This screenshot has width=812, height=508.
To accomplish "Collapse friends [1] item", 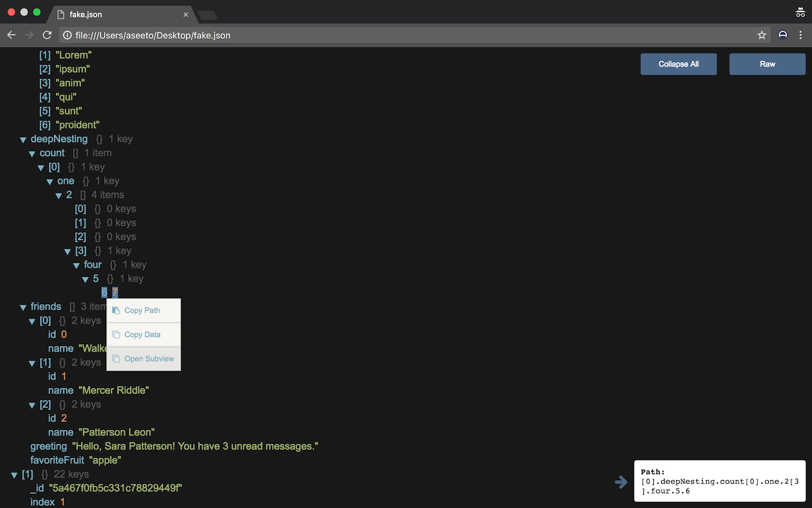I will point(33,363).
